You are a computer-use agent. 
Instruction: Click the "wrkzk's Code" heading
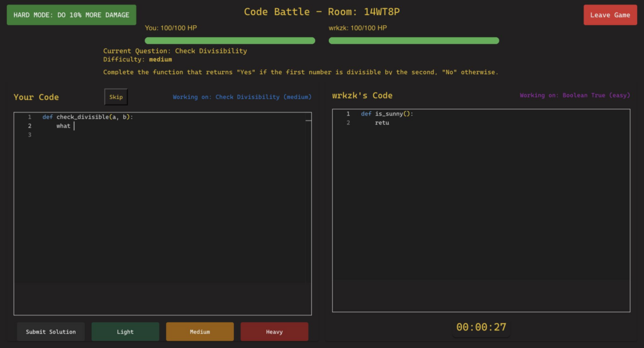tap(362, 95)
